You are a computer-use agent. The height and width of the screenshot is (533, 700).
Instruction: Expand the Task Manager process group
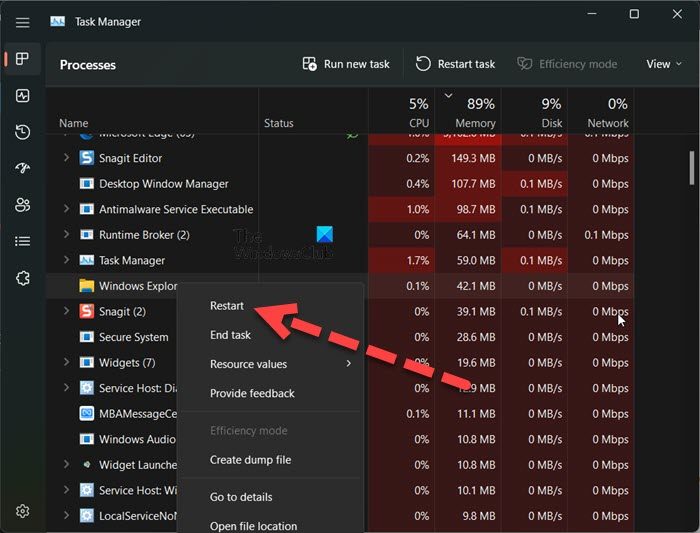coord(66,260)
